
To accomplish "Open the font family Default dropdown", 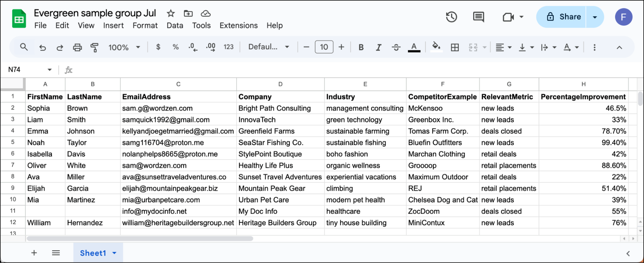I will click(x=269, y=47).
